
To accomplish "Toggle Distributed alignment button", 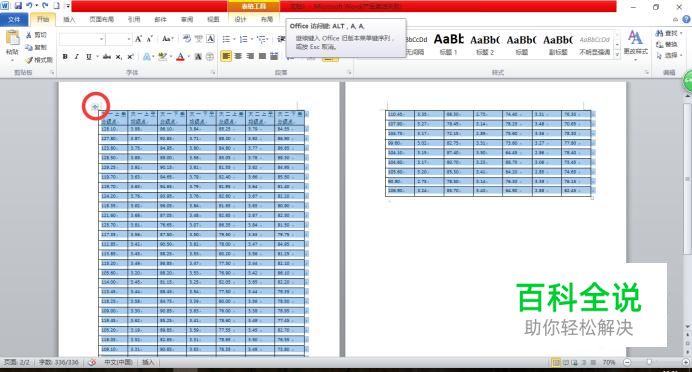I will click(x=274, y=56).
